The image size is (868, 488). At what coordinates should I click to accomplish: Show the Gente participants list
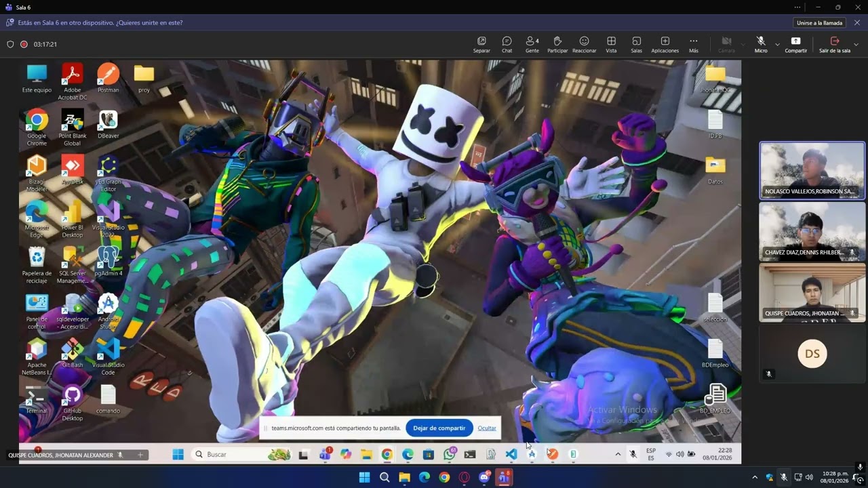(x=532, y=45)
